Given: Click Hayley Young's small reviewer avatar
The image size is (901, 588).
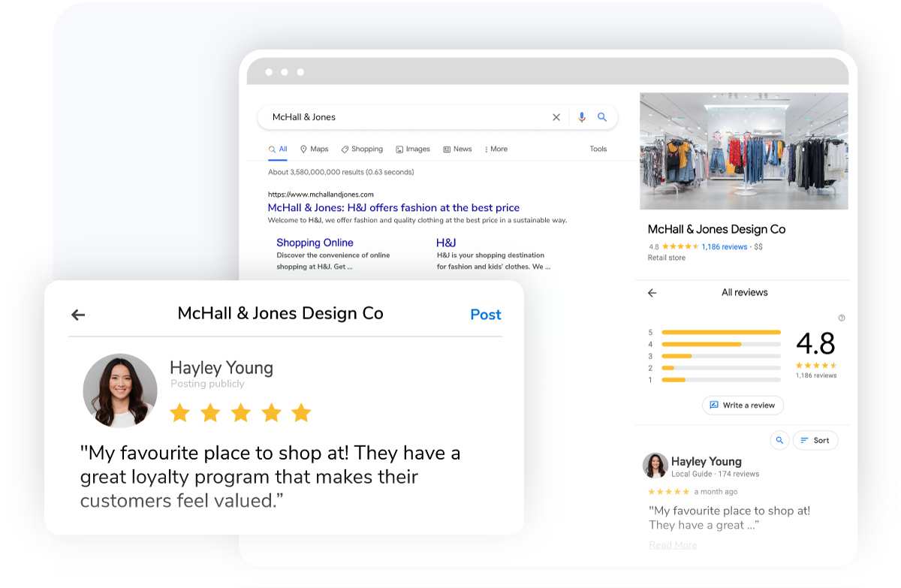Looking at the screenshot, I should (655, 466).
